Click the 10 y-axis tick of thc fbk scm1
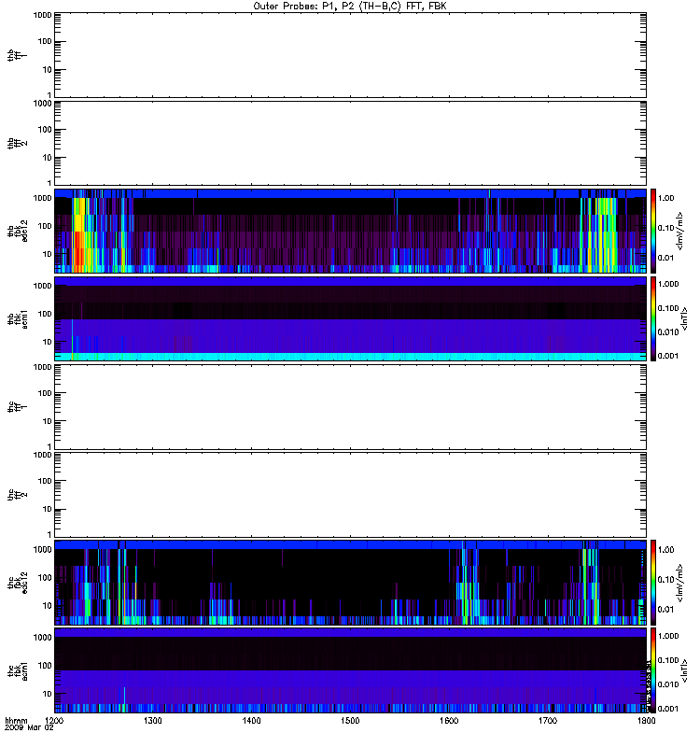Screen dimensions: 700x747 tap(48, 694)
